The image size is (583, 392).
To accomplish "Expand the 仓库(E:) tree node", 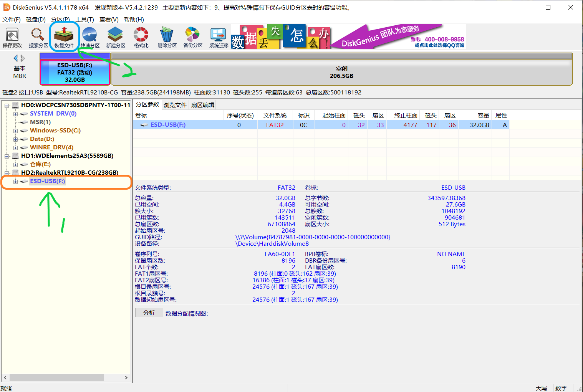I will coord(15,164).
